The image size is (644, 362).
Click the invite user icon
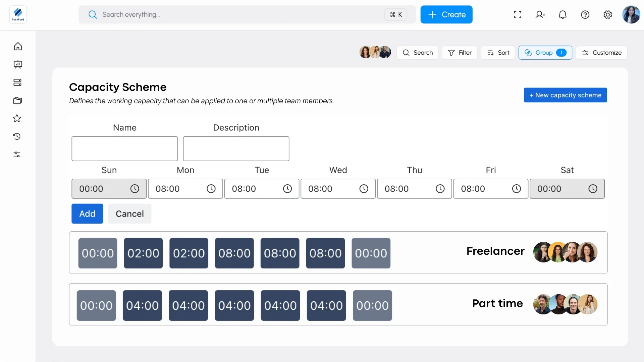click(x=540, y=15)
